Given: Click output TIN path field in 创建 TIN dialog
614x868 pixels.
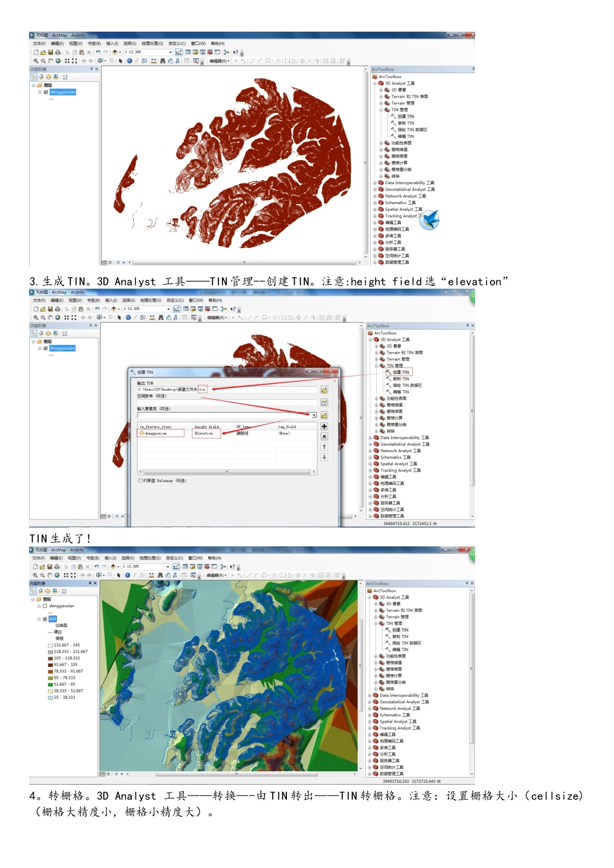Looking at the screenshot, I should click(227, 389).
